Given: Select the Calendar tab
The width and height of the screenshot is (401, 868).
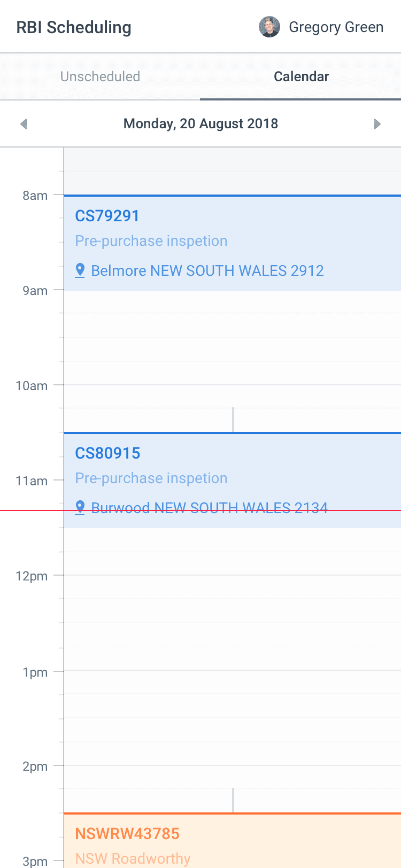Looking at the screenshot, I should 301,76.
